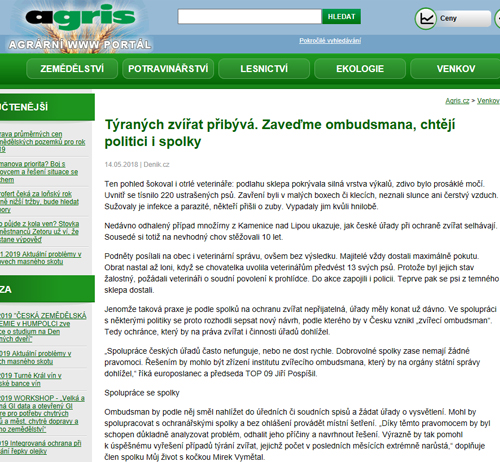Click the Ceny button label
500x462 pixels.
pyautogui.click(x=448, y=18)
